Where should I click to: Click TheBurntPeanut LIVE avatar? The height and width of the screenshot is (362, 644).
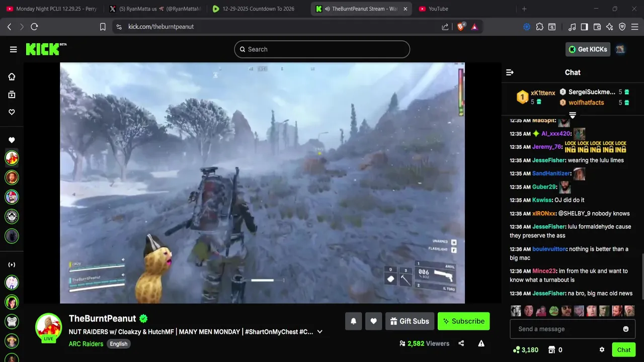point(48,328)
